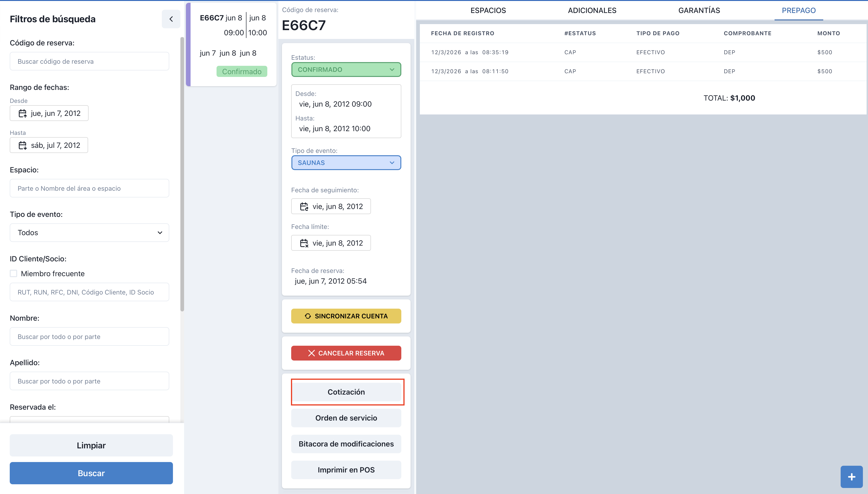Screen dimensions: 868x494
Task: Click calendar icon in Hasta filter date
Action: 22,145
